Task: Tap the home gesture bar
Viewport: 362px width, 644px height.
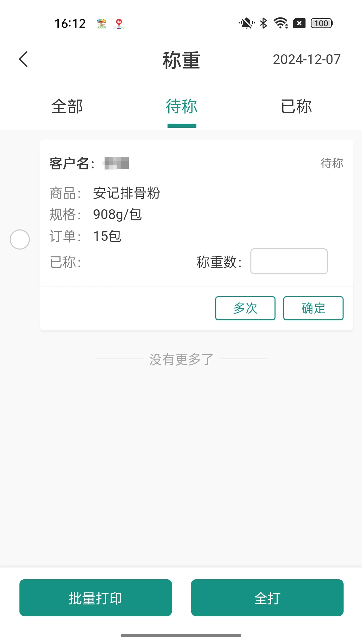Action: tap(181, 635)
